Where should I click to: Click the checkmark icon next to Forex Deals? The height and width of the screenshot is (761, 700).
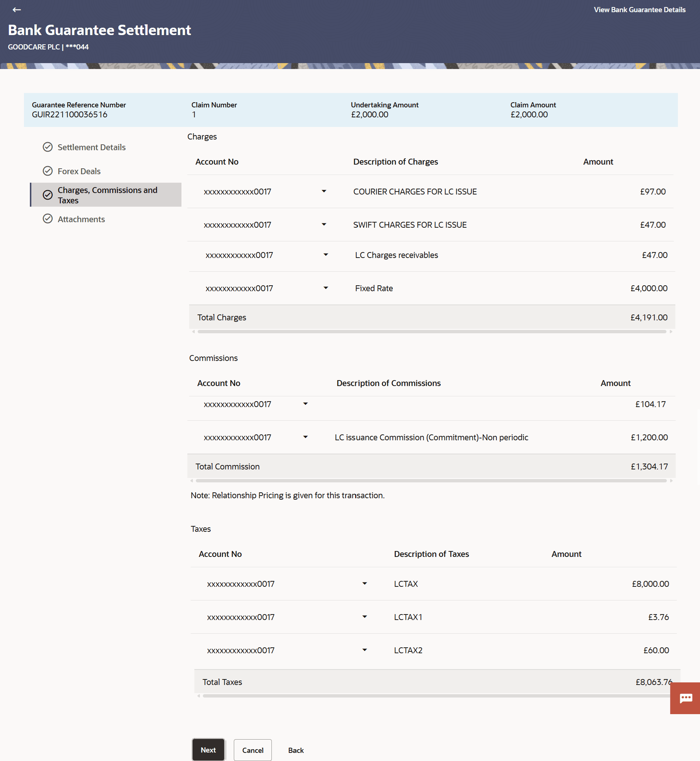click(x=48, y=171)
